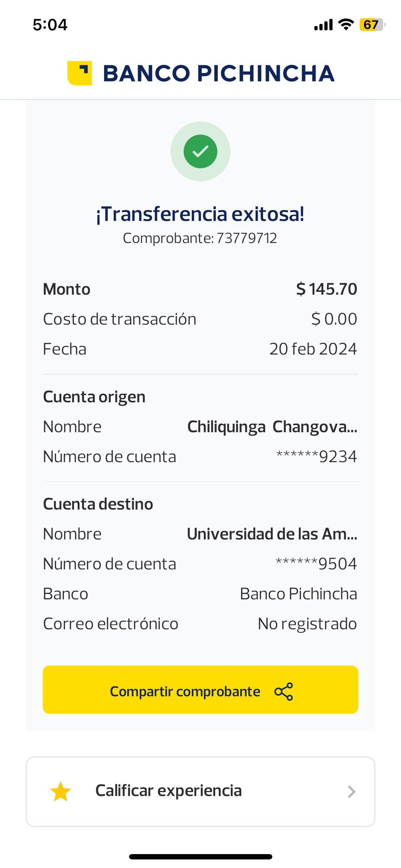Tap the truncated origin name Chiliquinga Changova...

click(272, 427)
